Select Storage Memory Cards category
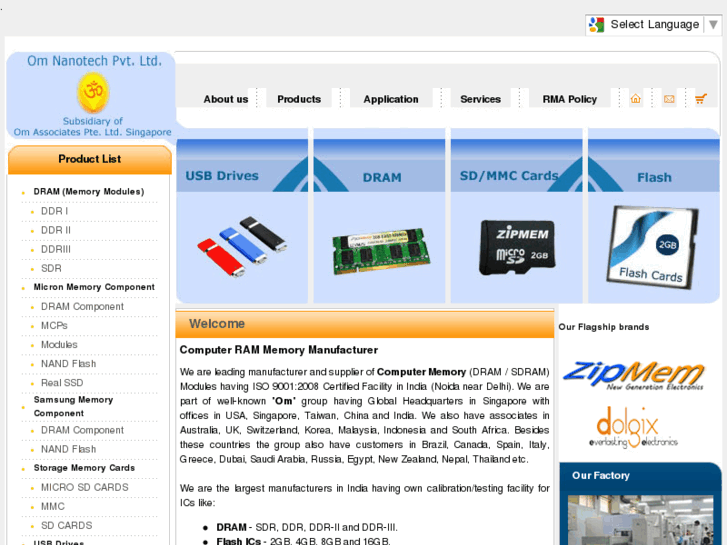 click(x=84, y=468)
